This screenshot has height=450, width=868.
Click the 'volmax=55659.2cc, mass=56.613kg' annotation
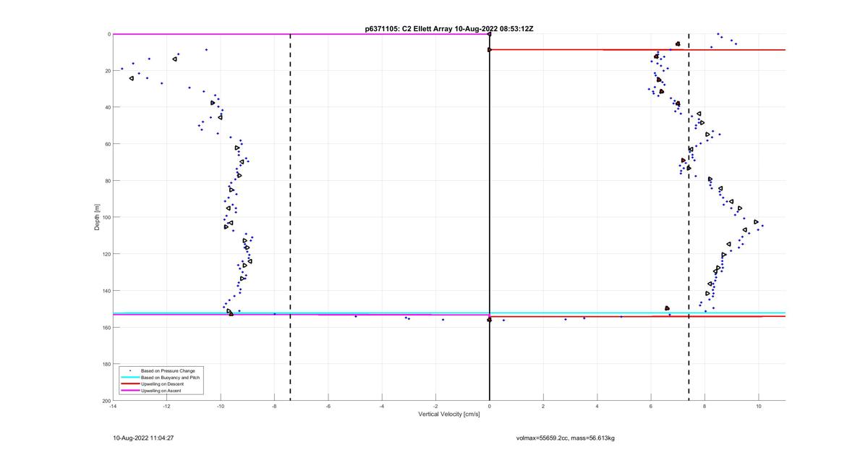566,438
